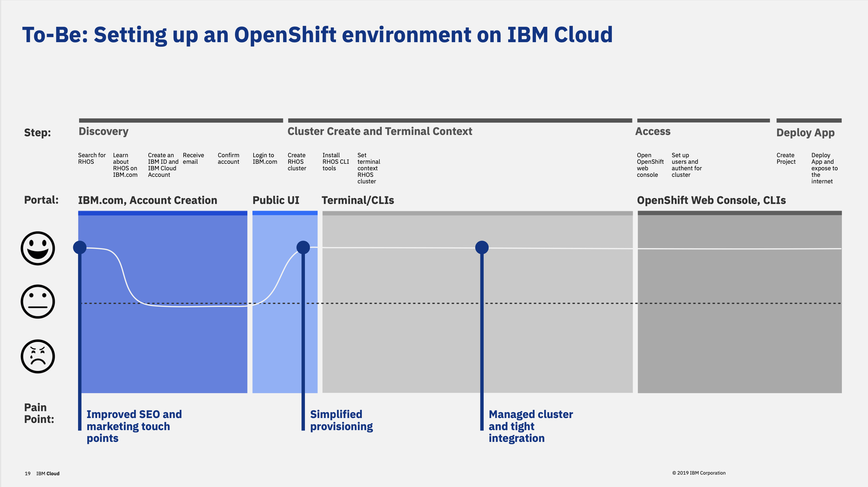868x487 pixels.
Task: Click the Access step heading
Action: click(653, 131)
